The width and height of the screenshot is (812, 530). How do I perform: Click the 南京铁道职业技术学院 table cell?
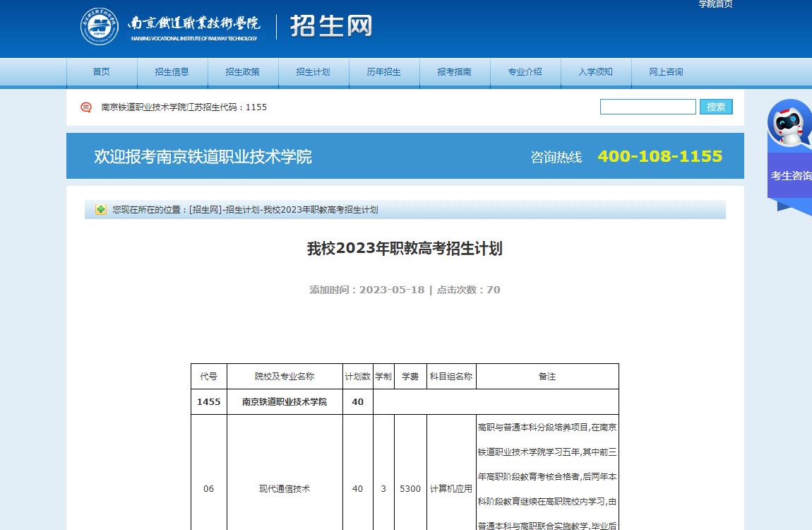click(285, 402)
